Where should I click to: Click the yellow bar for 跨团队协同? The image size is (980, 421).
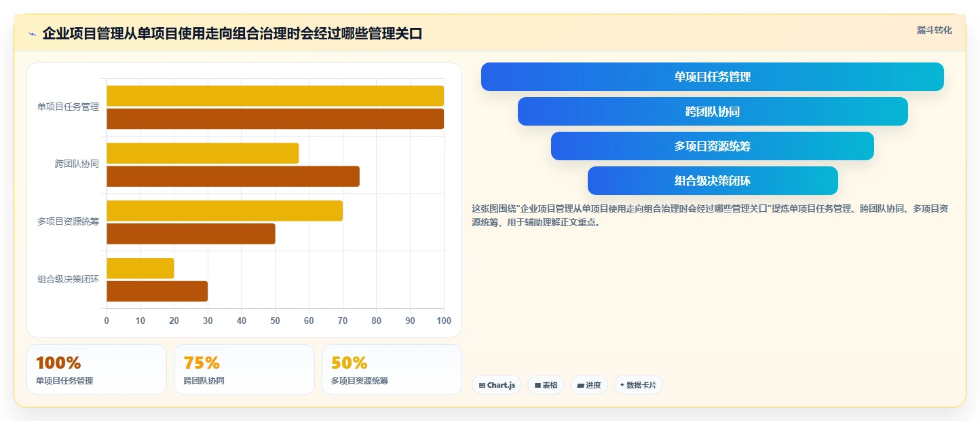point(202,153)
